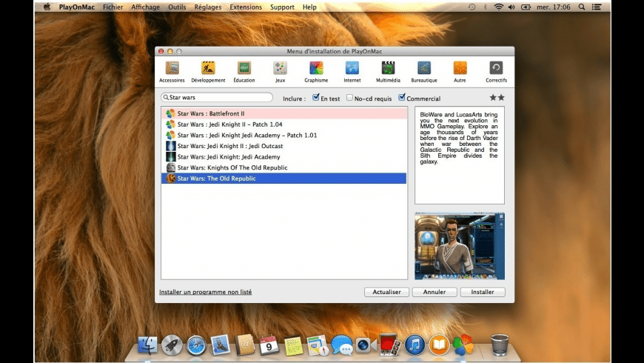Viewport: 644px width, 363px height.
Task: Select Star Wars: Jedi Knight: Jedi Academy
Action: 284,156
